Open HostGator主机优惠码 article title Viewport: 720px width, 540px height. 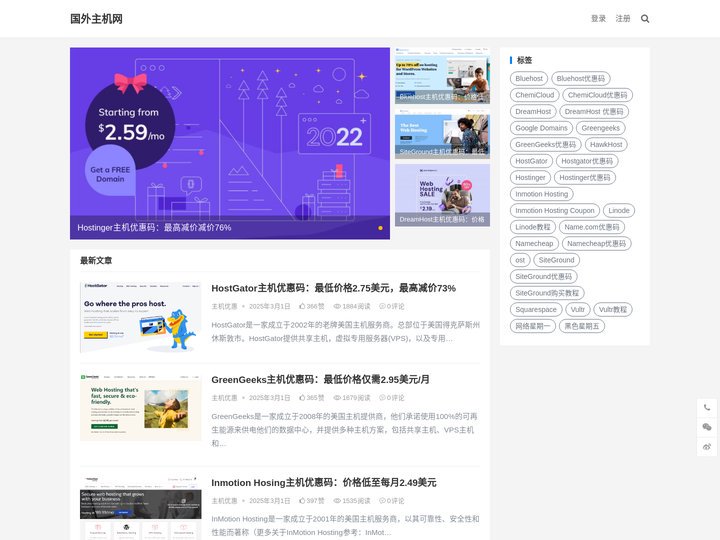(333, 288)
